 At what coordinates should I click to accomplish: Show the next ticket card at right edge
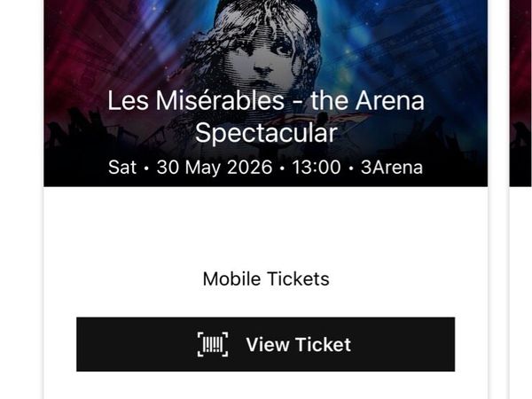tap(520, 266)
